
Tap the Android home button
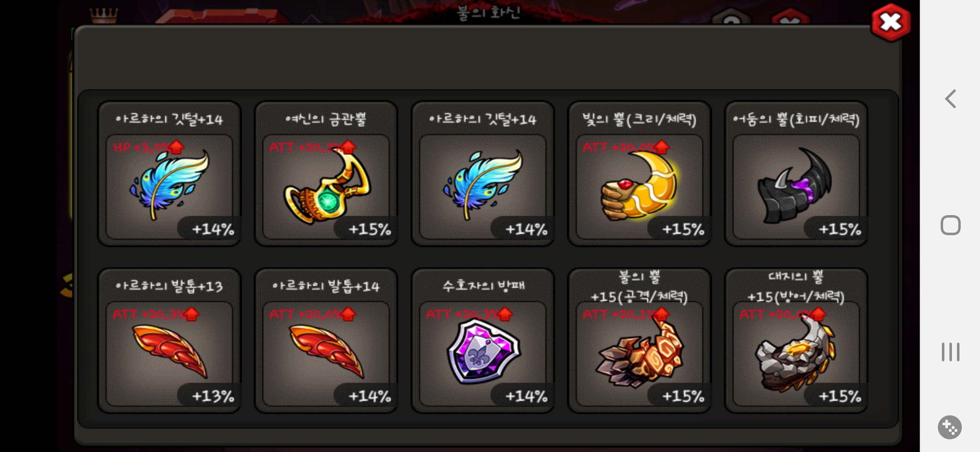tap(950, 225)
